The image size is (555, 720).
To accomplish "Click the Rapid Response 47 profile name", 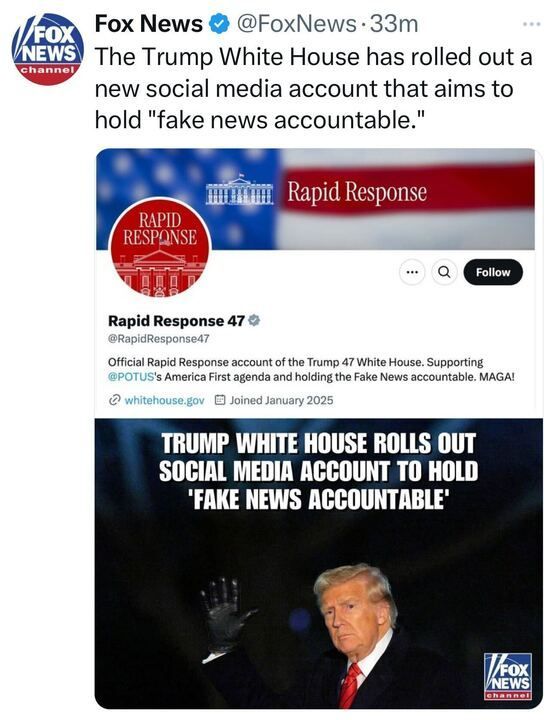I will point(176,321).
